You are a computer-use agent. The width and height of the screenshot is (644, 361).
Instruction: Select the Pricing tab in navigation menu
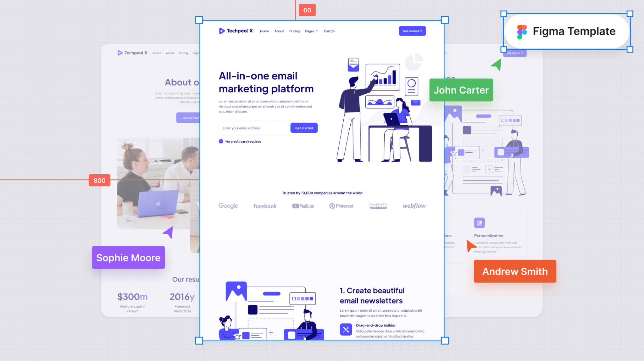point(294,31)
